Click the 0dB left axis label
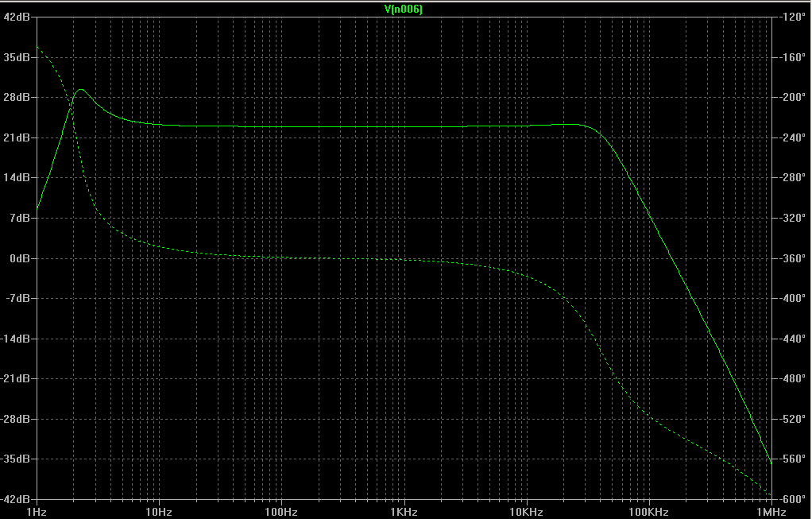The image size is (812, 519). click(x=20, y=258)
